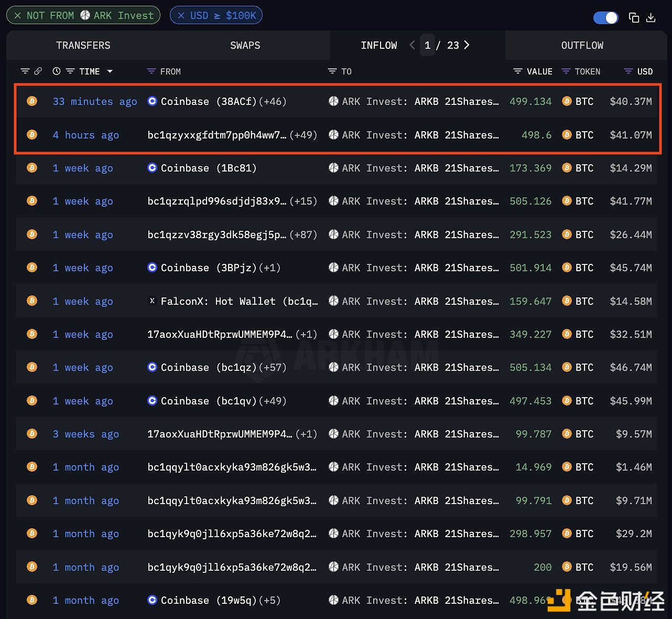The image size is (672, 619).
Task: Open the TOKEN column filter
Action: click(x=566, y=71)
